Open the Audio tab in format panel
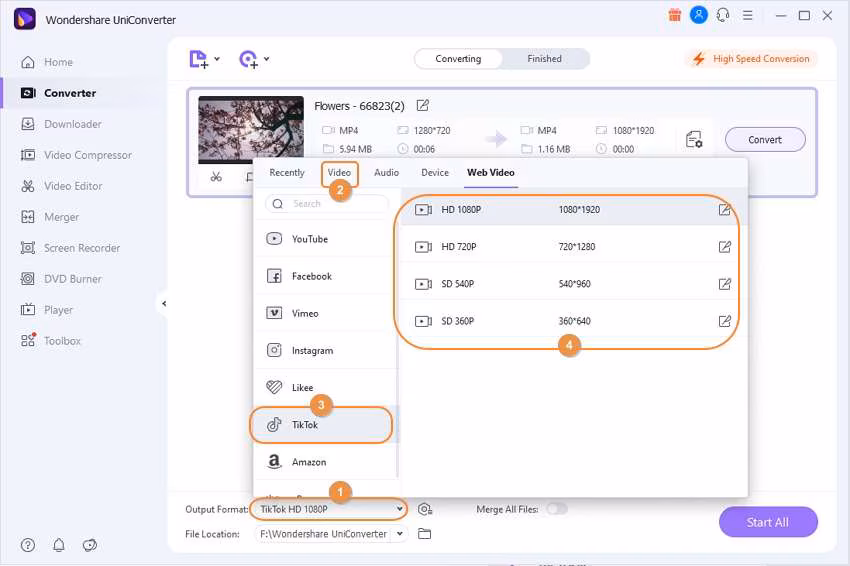The image size is (850, 566). (x=386, y=172)
